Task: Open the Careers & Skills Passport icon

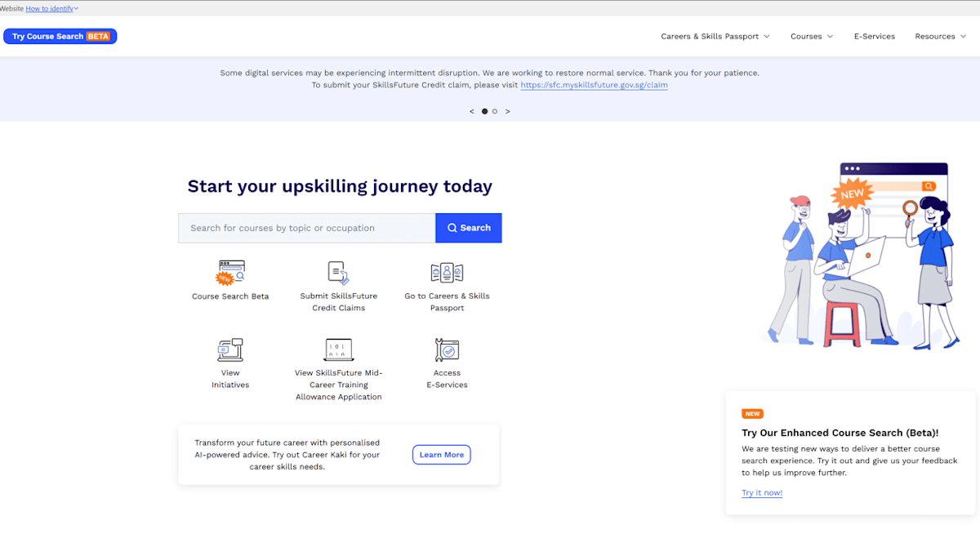Action: point(447,273)
